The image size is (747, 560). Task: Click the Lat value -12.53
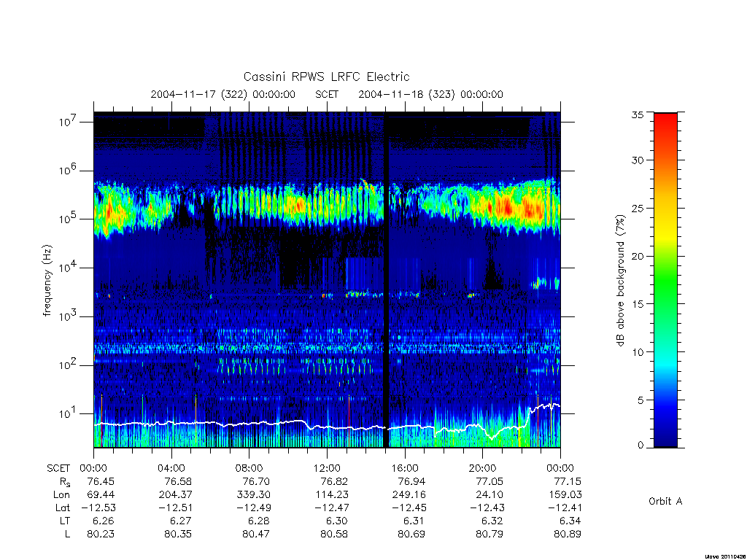coord(98,507)
